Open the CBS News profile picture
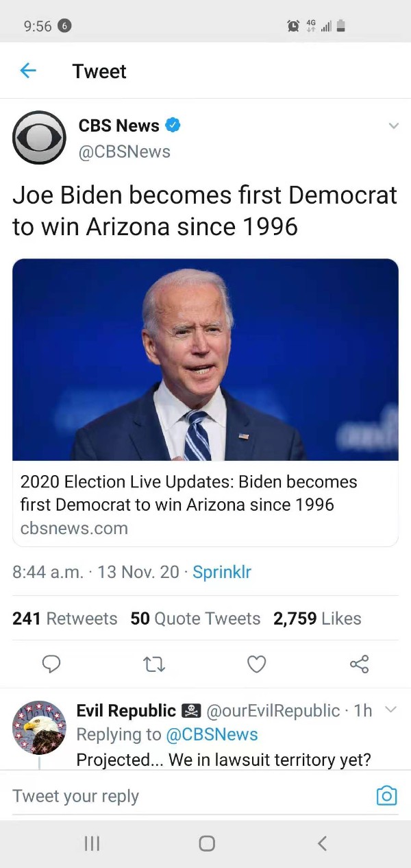The width and height of the screenshot is (411, 868). coord(39,137)
